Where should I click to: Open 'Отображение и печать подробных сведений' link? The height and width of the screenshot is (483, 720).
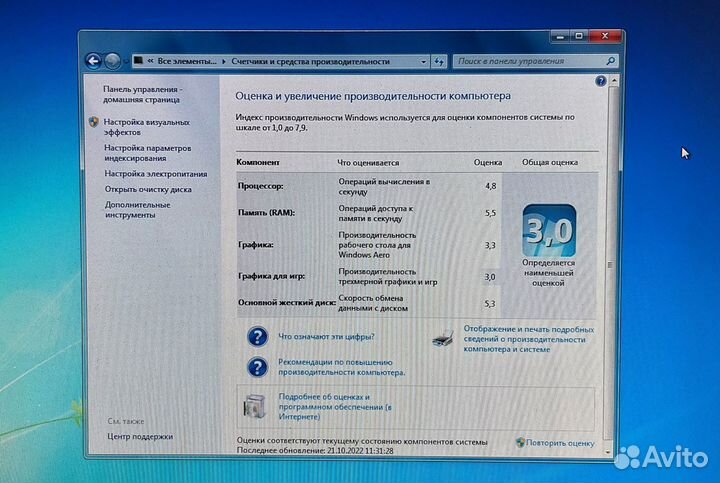coord(529,339)
